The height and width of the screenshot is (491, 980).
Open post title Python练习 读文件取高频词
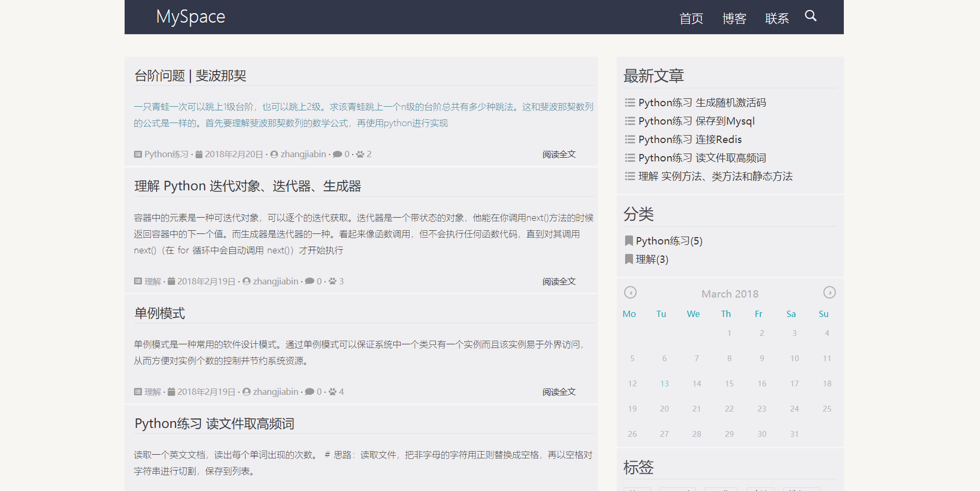(x=215, y=424)
